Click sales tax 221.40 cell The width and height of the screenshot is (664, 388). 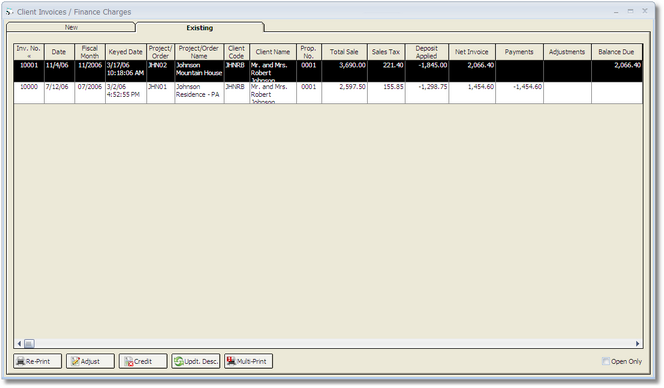pos(386,71)
